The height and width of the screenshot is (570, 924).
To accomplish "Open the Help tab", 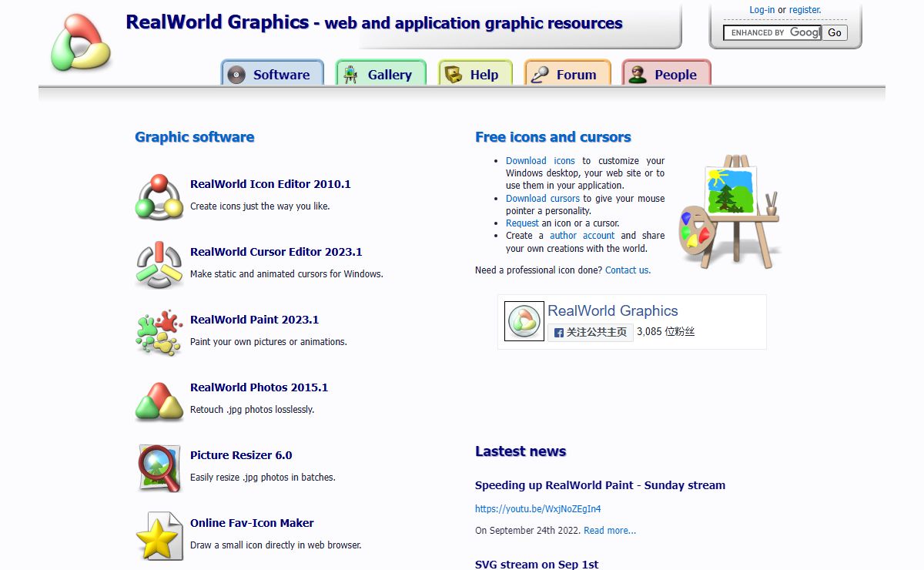I will tap(475, 75).
